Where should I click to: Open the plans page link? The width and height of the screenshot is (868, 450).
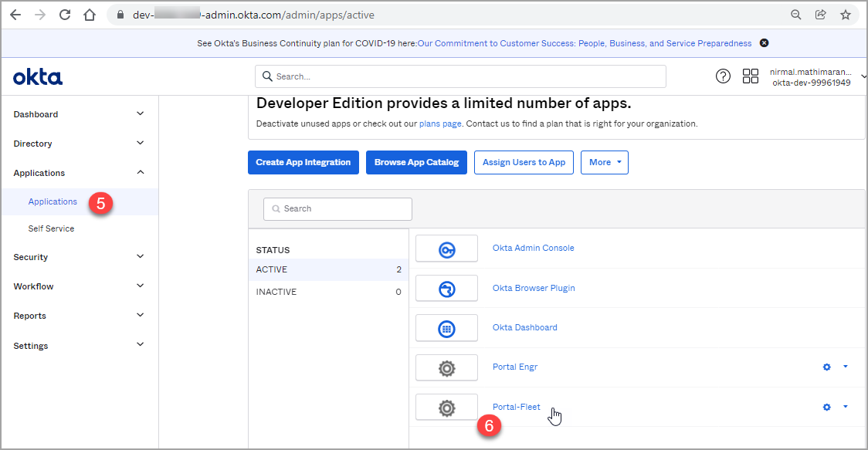point(440,123)
